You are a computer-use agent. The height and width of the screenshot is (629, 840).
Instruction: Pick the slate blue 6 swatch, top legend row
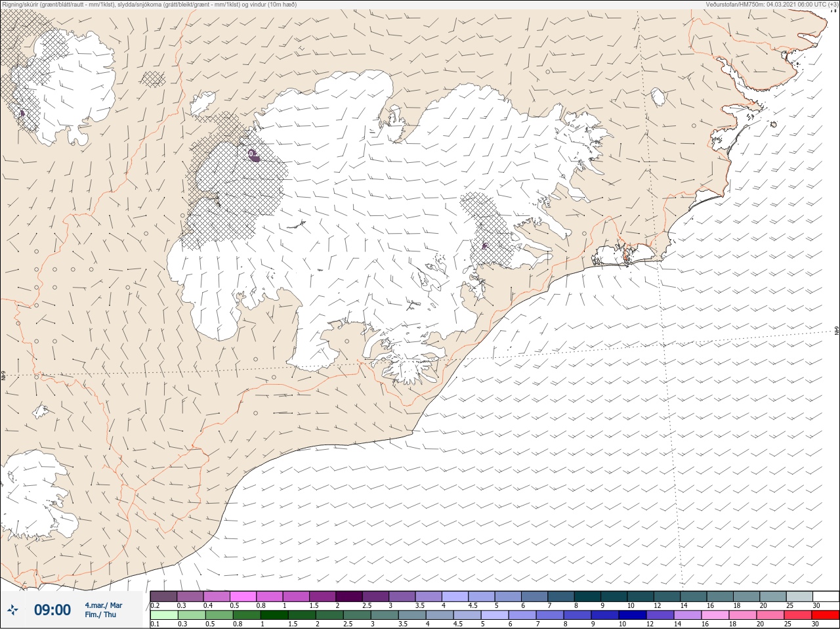[x=534, y=596]
